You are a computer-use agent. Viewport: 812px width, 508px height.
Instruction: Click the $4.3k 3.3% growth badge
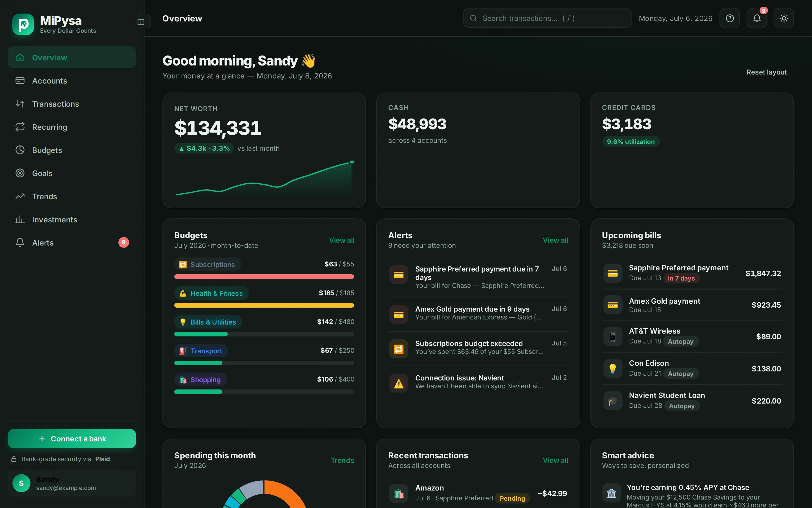click(x=204, y=148)
